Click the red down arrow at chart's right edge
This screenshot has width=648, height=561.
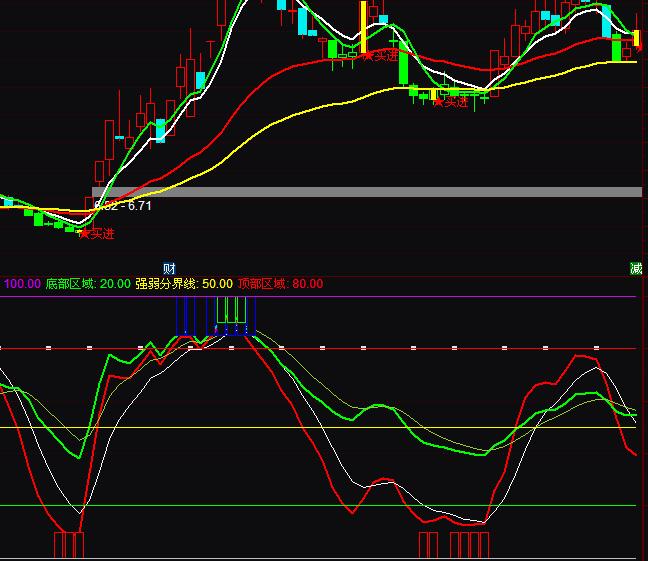click(640, 45)
